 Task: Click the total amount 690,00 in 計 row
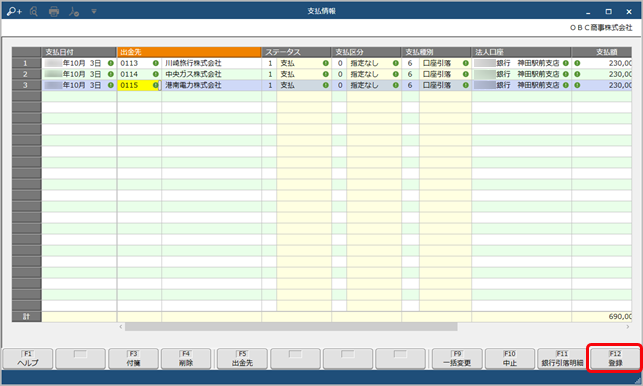(x=620, y=317)
